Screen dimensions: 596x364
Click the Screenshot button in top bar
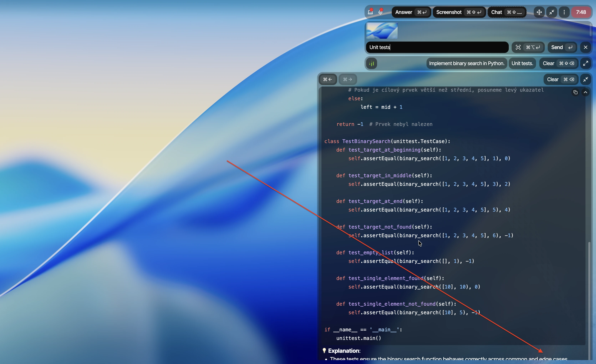459,12
